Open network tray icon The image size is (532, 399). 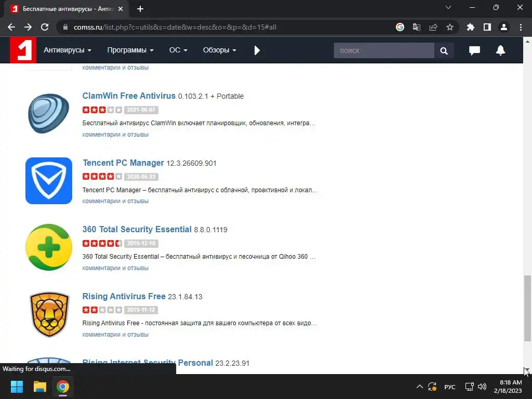pyautogui.click(x=469, y=387)
